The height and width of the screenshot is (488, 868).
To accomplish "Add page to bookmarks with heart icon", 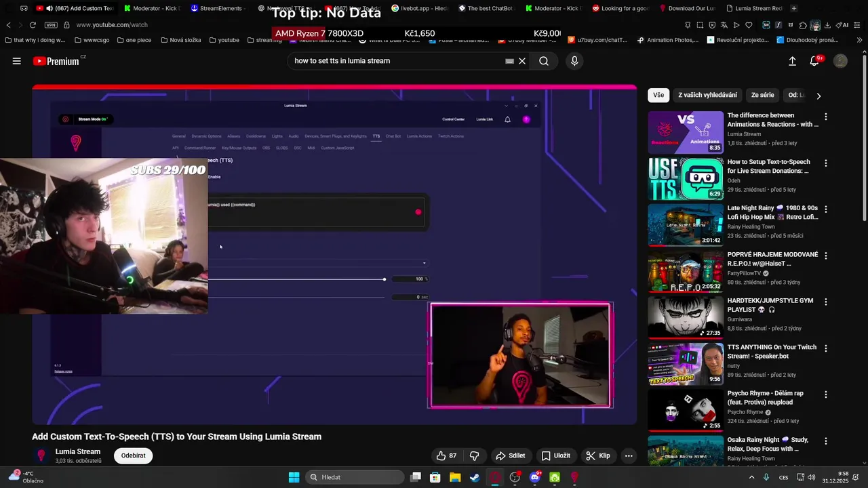I will 749,25.
